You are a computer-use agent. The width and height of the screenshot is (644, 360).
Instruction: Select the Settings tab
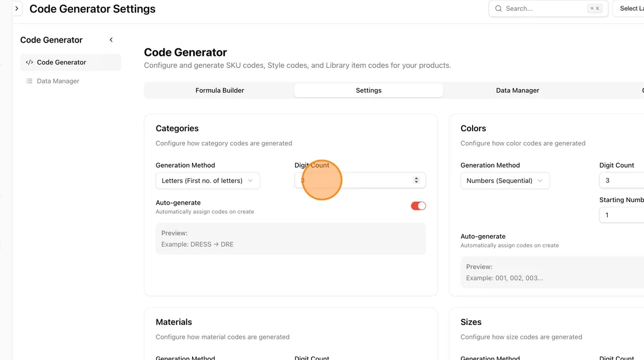369,90
